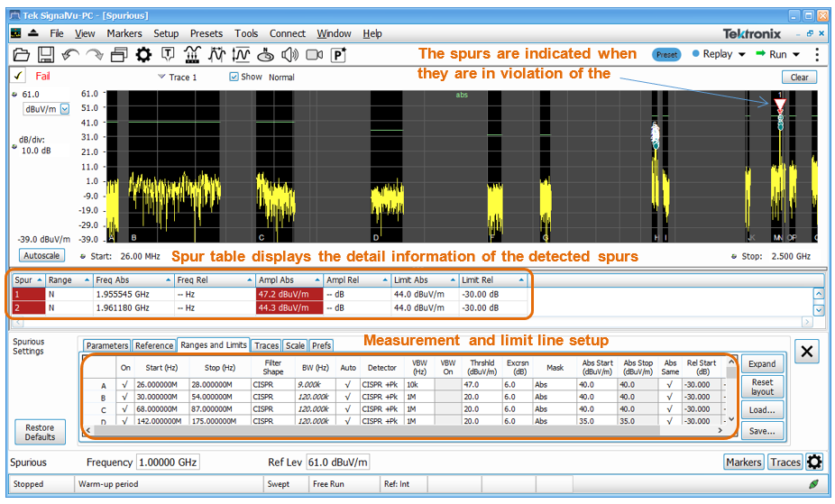Open the Presets menu
Image resolution: width=835 pixels, height=504 pixels.
click(x=206, y=33)
